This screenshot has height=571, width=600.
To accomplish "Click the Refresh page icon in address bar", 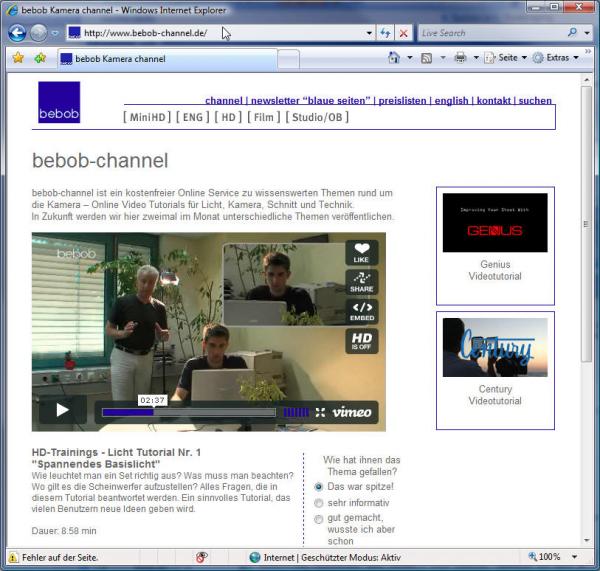I will tap(385, 33).
